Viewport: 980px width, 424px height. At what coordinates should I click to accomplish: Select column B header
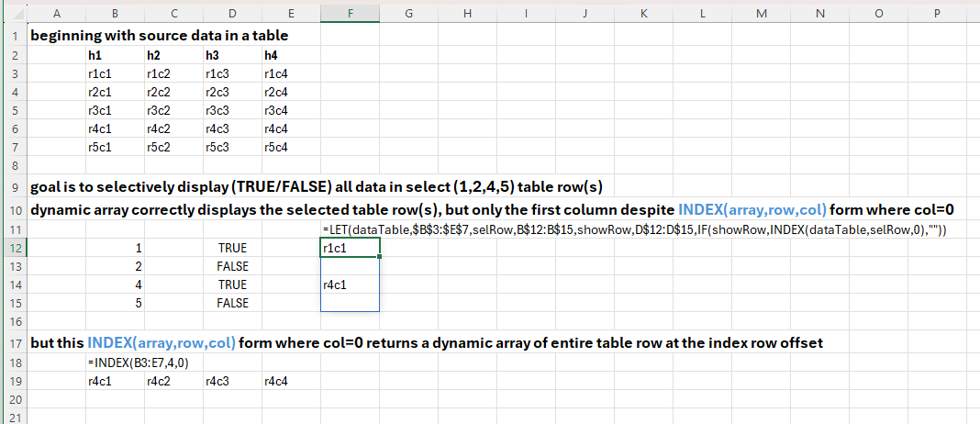[x=116, y=13]
